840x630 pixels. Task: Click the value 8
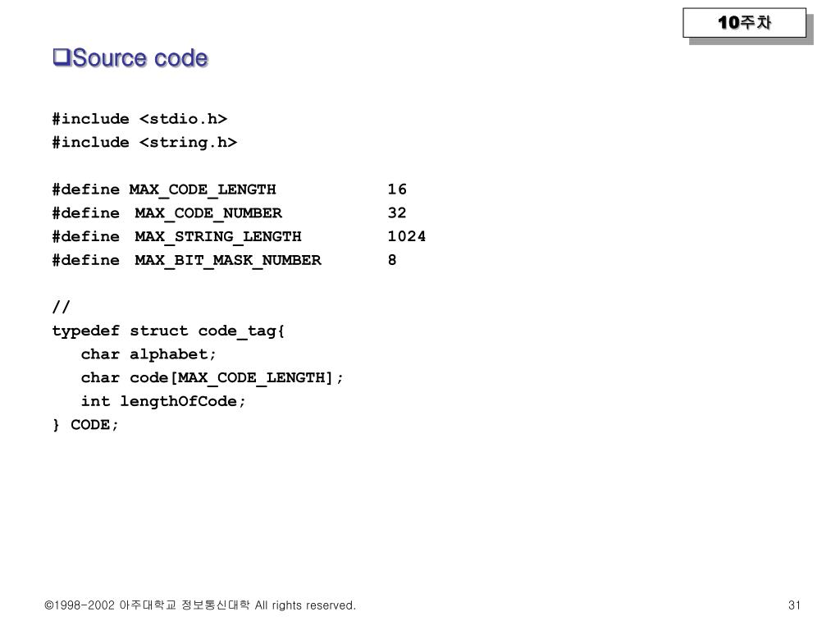(392, 260)
